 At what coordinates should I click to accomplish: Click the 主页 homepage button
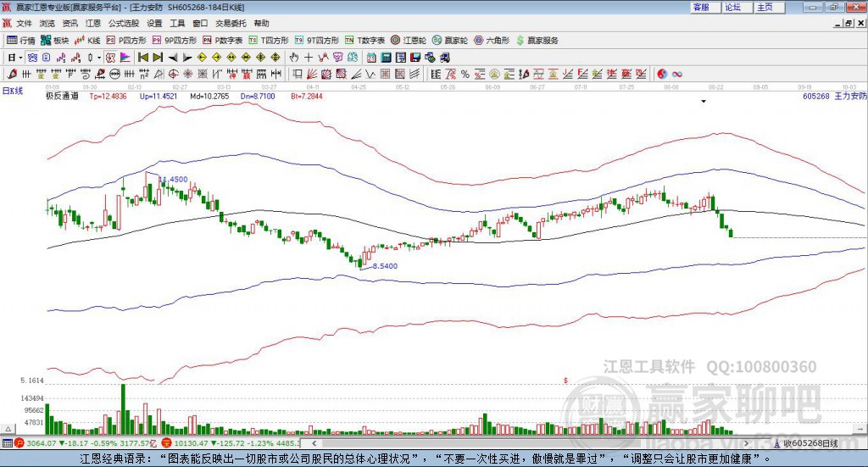(770, 7)
